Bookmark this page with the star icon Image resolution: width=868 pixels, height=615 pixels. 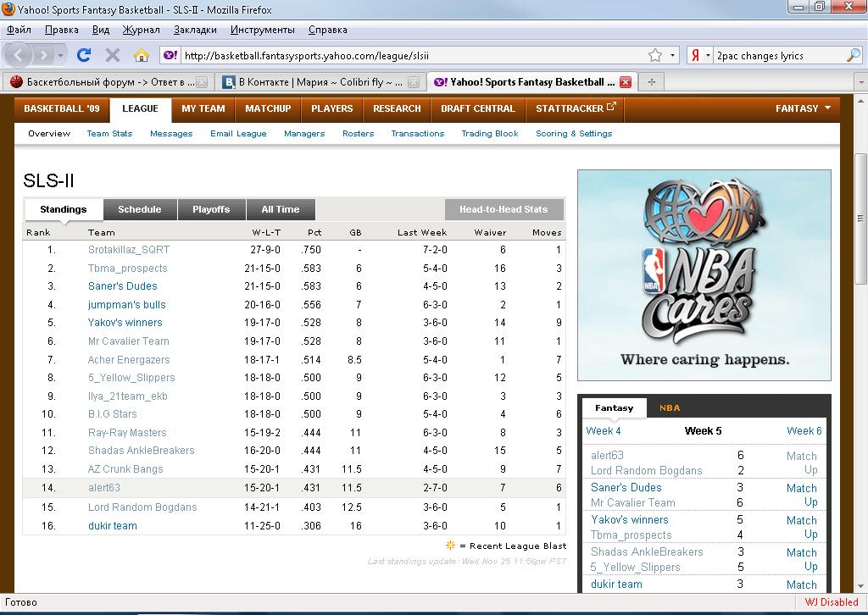pos(655,55)
